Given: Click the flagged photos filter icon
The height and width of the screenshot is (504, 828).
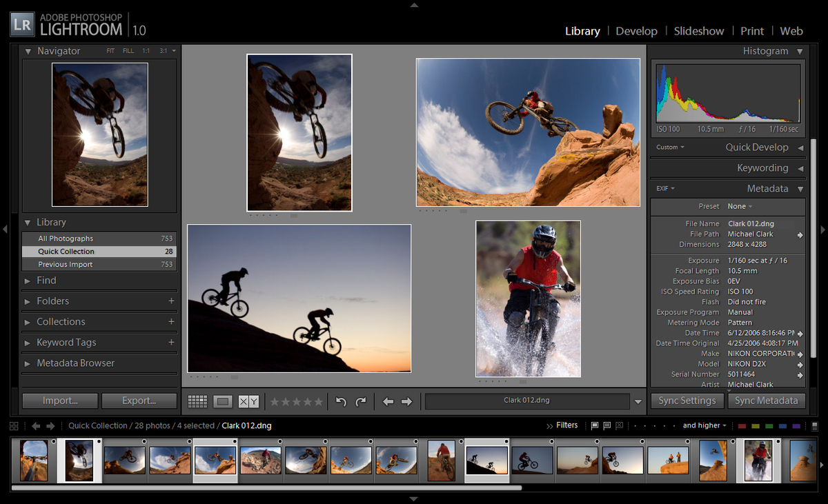Looking at the screenshot, I should point(594,425).
